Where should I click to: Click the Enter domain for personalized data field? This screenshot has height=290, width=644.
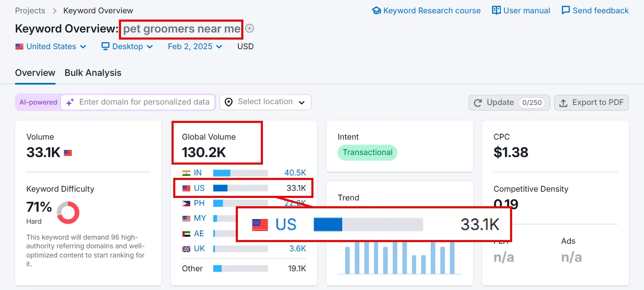pyautogui.click(x=138, y=102)
